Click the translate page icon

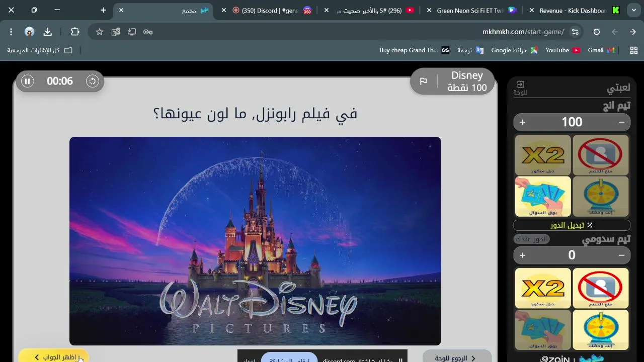pos(116,32)
